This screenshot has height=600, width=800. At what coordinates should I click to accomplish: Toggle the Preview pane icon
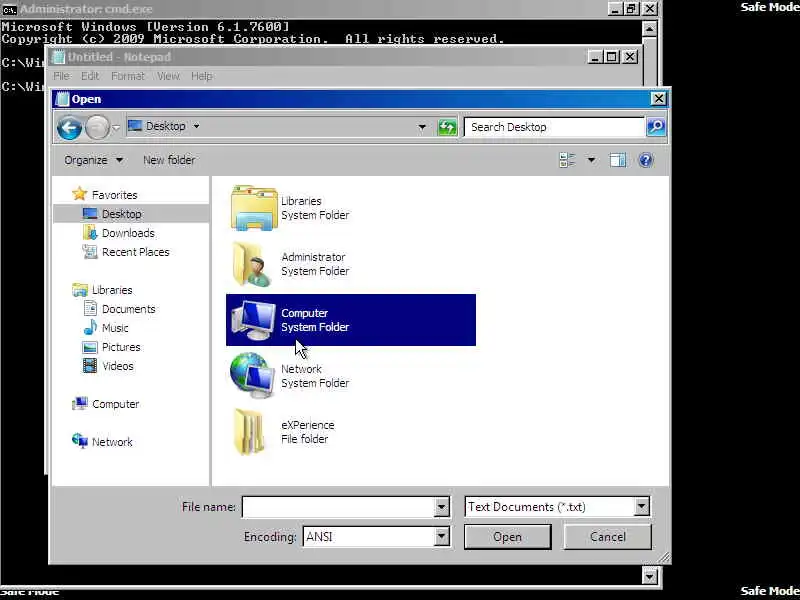(618, 160)
